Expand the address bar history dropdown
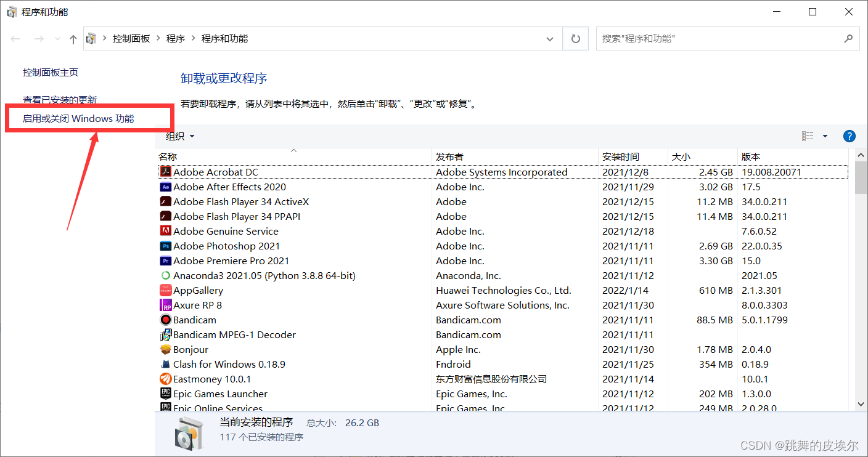Viewport: 868px width, 457px height. (549, 38)
